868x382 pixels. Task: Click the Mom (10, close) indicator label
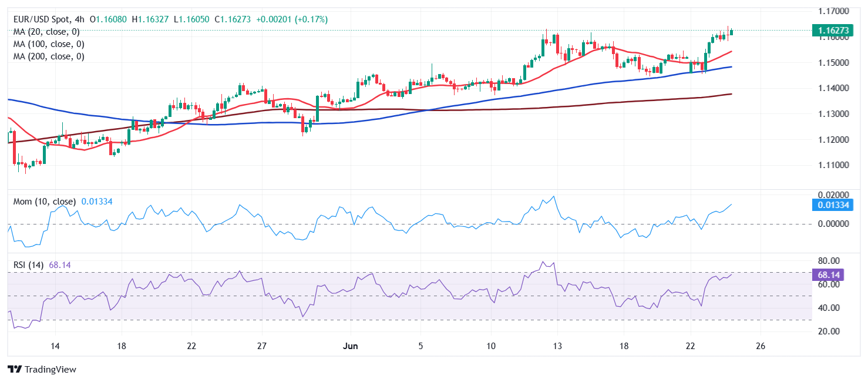(45, 202)
